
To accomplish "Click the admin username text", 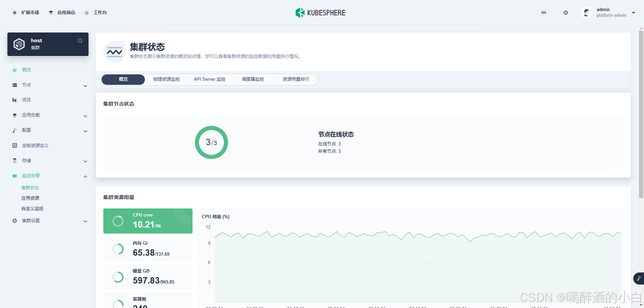I will [603, 10].
